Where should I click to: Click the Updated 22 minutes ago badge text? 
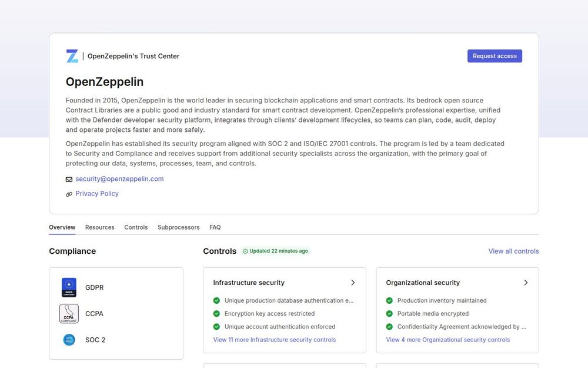279,251
